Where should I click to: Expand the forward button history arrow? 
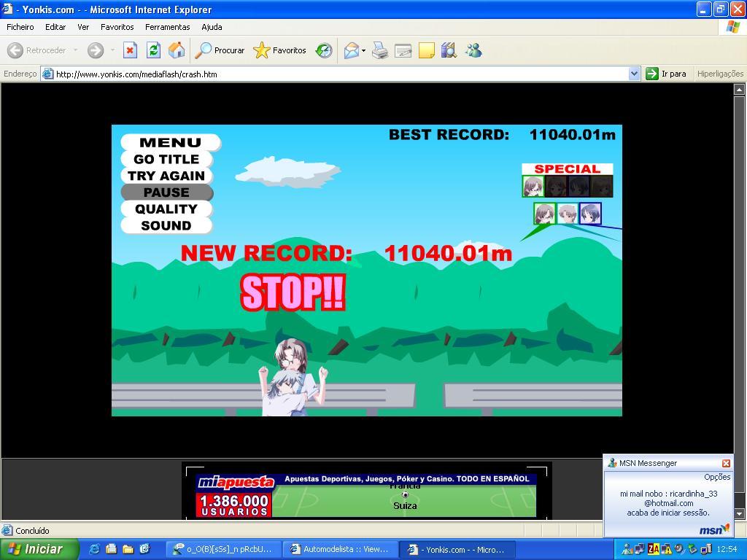point(112,50)
